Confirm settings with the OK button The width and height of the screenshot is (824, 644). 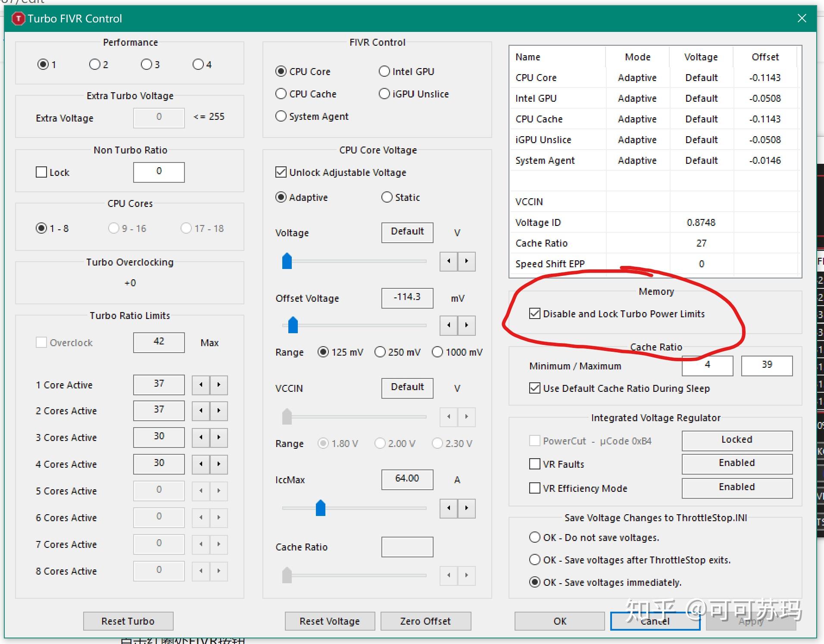coord(560,621)
